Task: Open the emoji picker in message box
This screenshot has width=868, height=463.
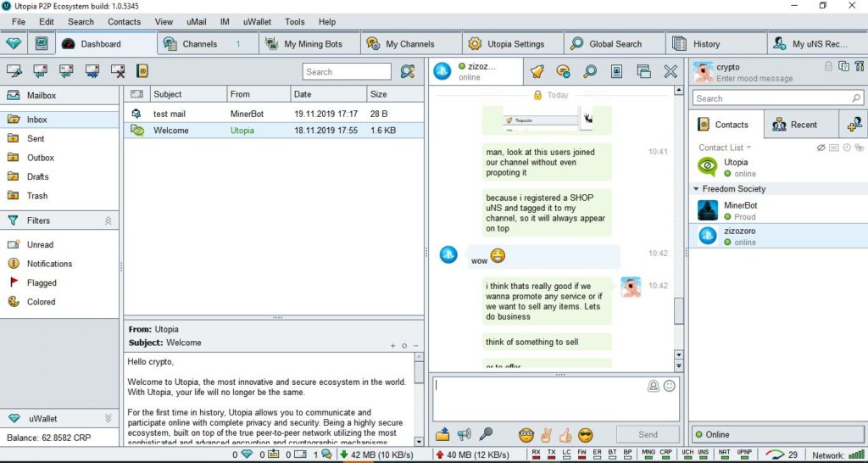Action: click(x=670, y=386)
